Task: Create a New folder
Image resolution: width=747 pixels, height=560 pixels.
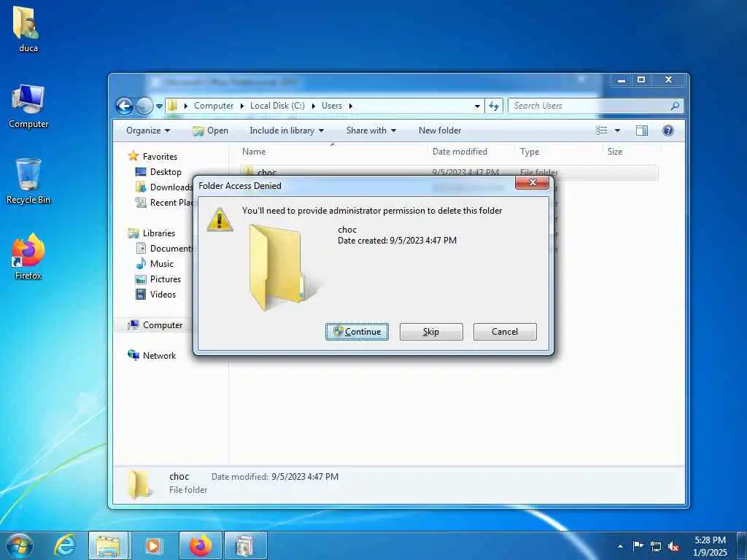Action: (x=440, y=131)
